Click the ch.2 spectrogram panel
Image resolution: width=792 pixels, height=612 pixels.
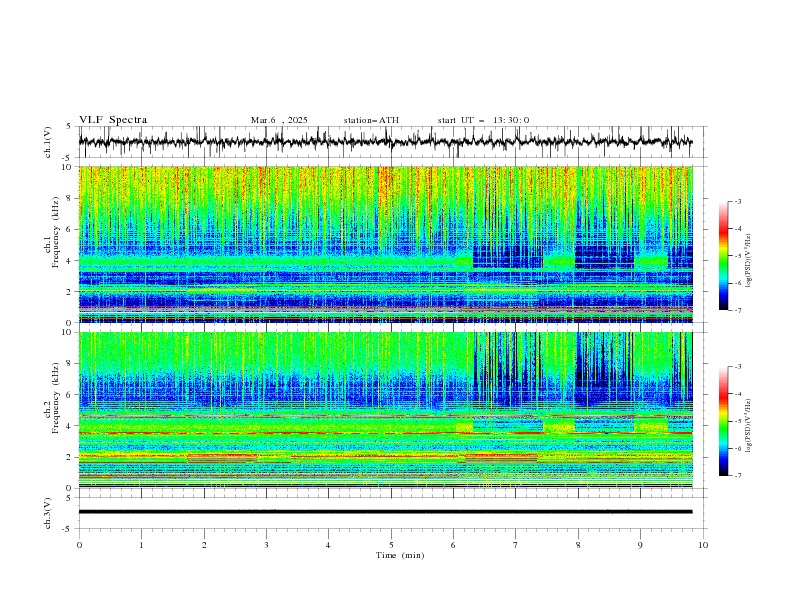tap(385, 410)
